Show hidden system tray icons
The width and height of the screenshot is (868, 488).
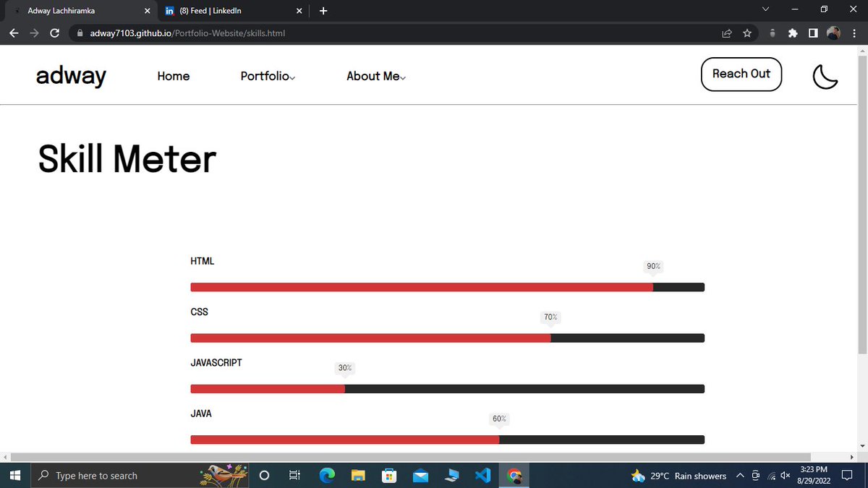740,476
